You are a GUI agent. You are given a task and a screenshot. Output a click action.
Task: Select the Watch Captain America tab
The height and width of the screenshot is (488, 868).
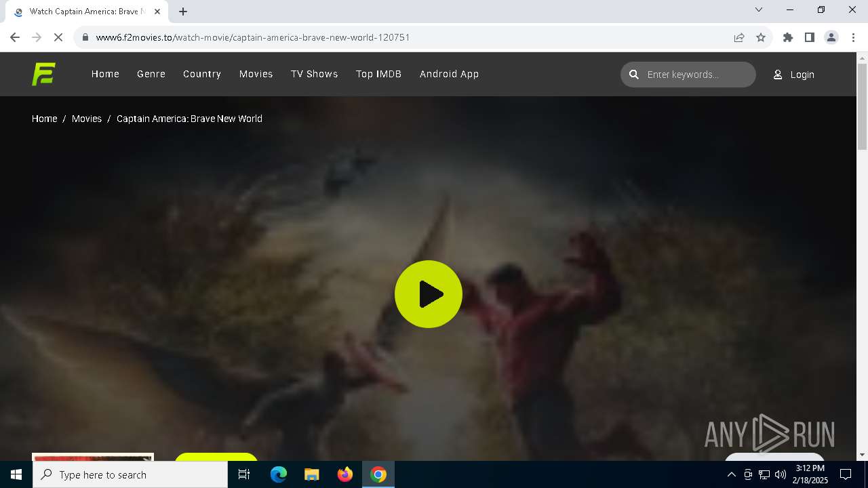coord(87,12)
